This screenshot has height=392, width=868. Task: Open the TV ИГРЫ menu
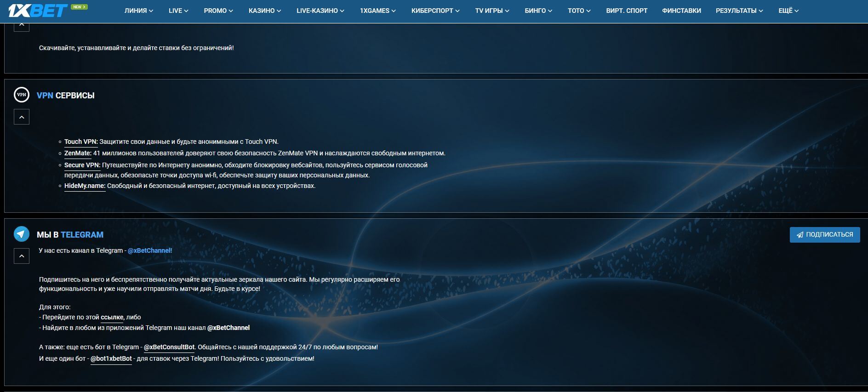(492, 11)
